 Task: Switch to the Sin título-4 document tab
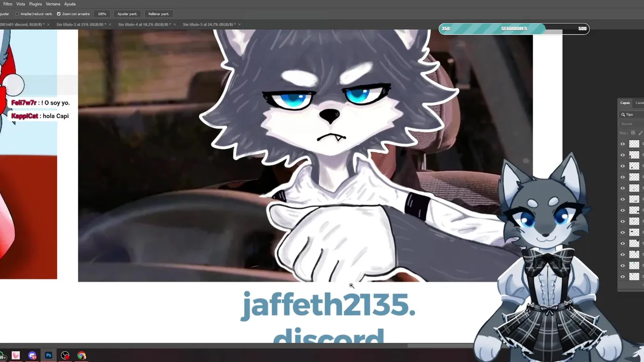(x=143, y=24)
